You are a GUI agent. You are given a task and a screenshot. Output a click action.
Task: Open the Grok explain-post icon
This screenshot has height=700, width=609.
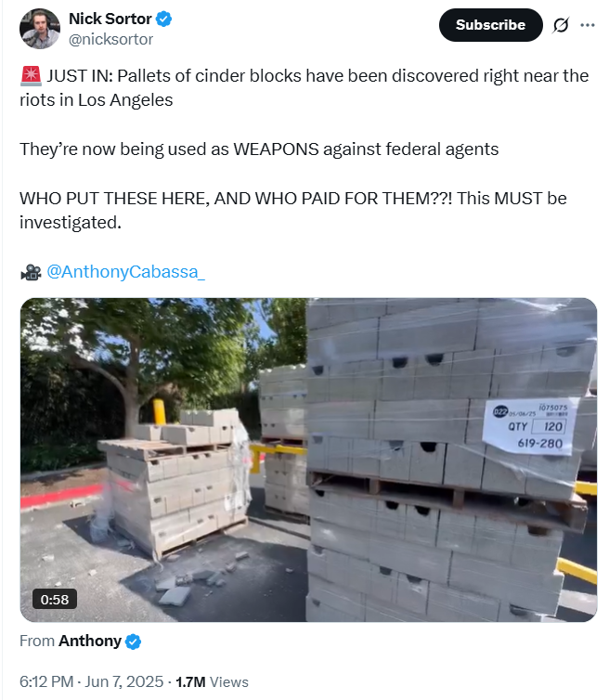pos(561,25)
